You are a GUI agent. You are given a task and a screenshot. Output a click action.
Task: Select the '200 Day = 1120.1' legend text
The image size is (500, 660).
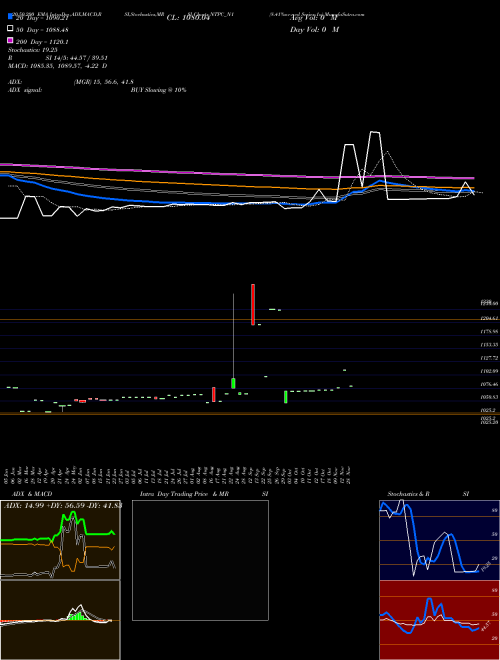point(42,42)
